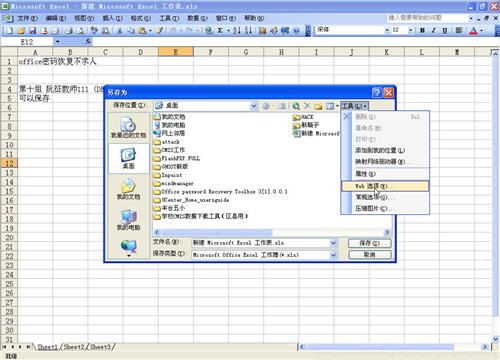Click the 文件名 file name input field
The width and height of the screenshot is (500, 360).
pyautogui.click(x=261, y=243)
